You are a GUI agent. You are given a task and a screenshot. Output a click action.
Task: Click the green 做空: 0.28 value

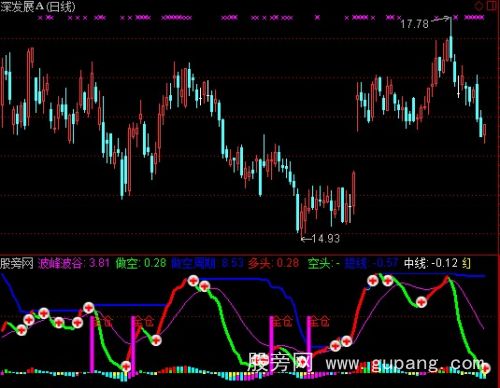pos(141,263)
